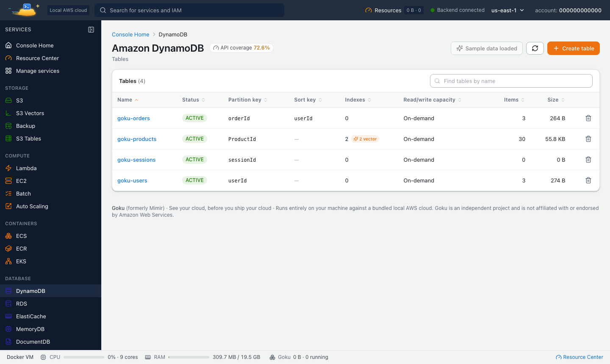Open the us-east-1 region dropdown
Image resolution: width=610 pixels, height=364 pixels.
tap(507, 10)
